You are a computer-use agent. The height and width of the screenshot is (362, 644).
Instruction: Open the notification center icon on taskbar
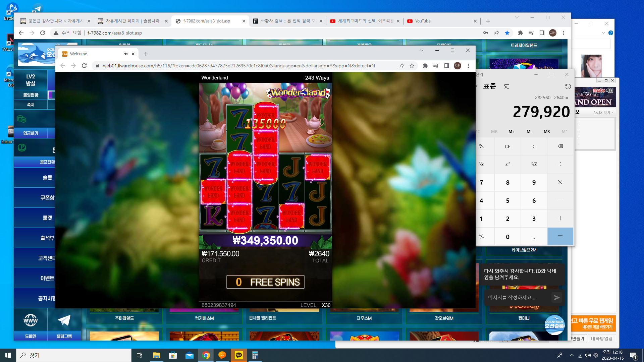click(633, 356)
